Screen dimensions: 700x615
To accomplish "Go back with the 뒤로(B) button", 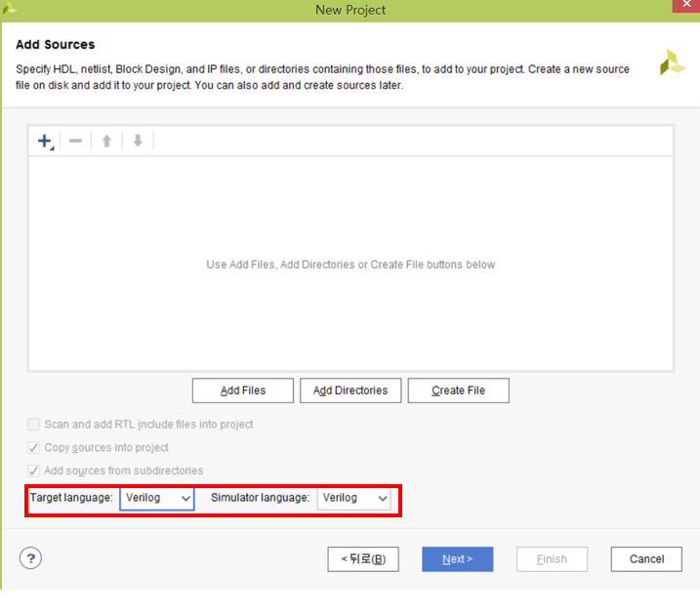I will point(363,559).
